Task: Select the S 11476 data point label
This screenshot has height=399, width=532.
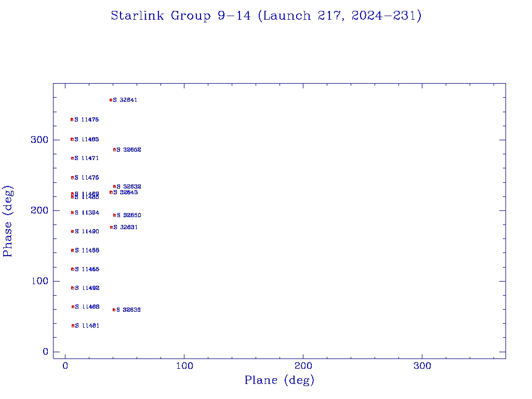Action: pyautogui.click(x=87, y=120)
